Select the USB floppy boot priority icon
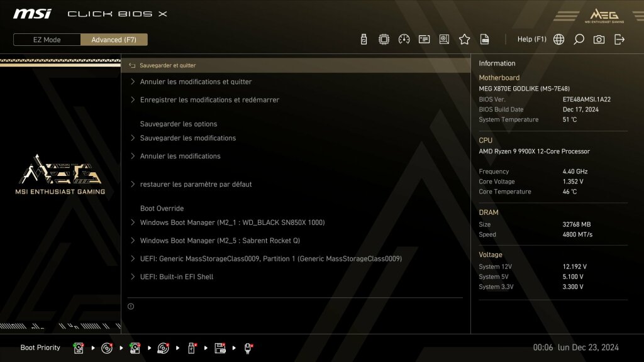 coord(220,348)
